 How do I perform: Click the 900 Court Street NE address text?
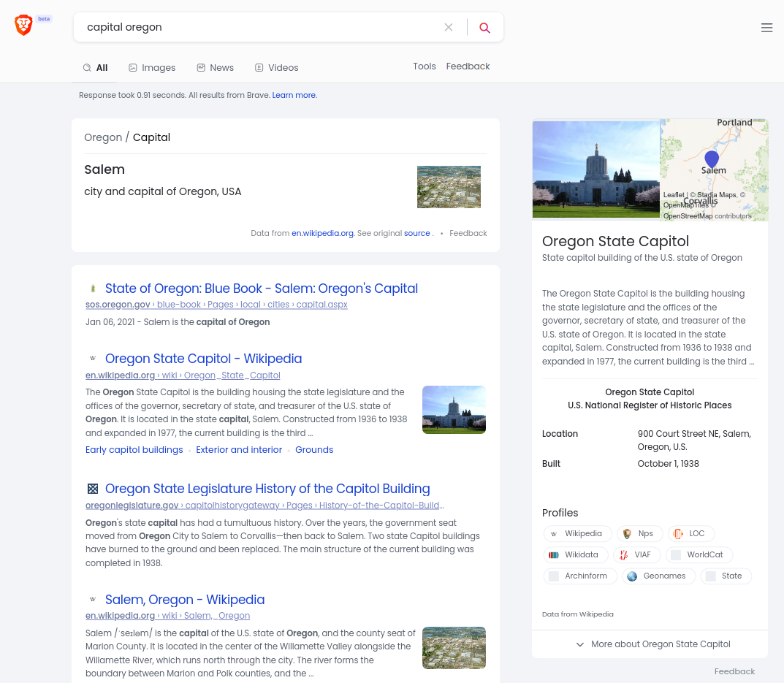(x=694, y=440)
